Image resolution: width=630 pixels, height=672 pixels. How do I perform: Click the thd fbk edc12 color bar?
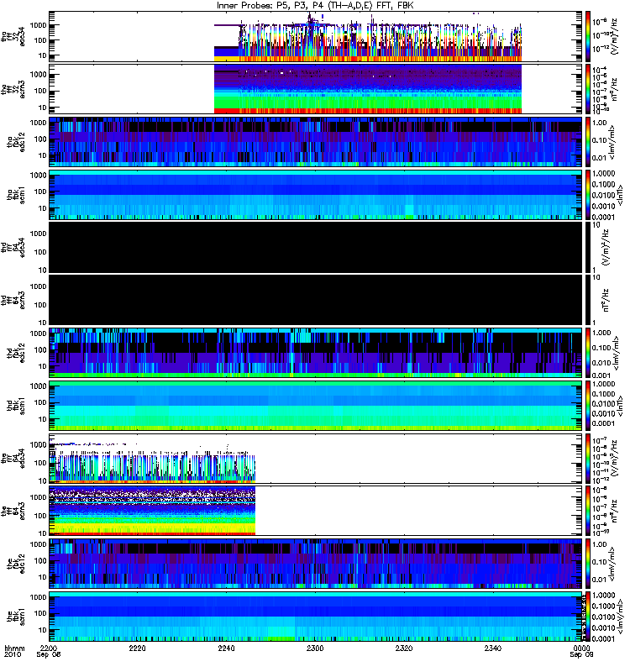(588, 353)
